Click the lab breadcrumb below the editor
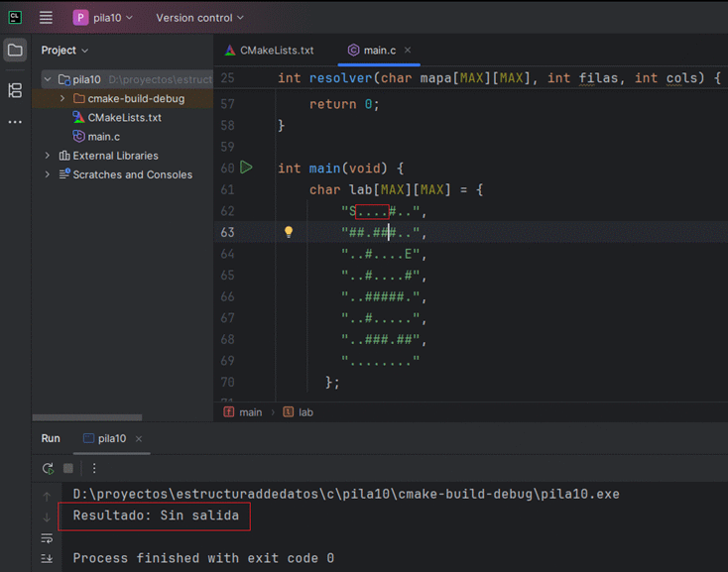Screen dimensions: 728x572 pyautogui.click(x=305, y=411)
